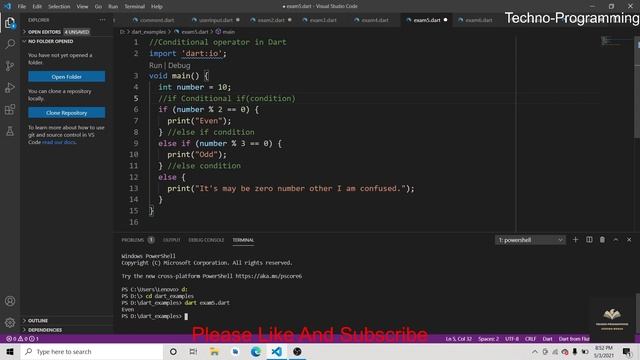Open the Selection menu
The width and height of the screenshot is (640, 360).
pos(59,7)
